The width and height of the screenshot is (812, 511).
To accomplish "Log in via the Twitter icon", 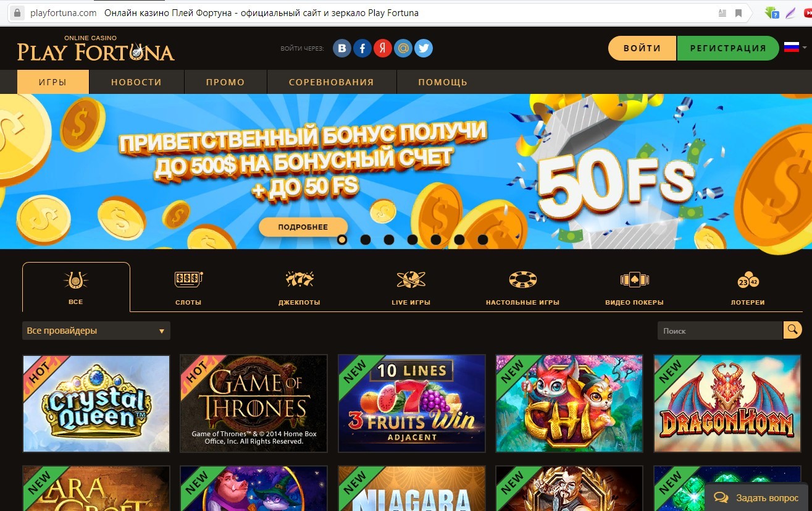I will coord(424,48).
